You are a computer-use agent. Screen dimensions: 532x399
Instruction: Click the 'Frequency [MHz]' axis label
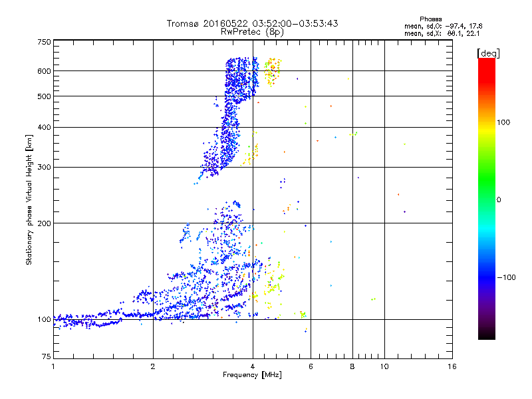click(252, 375)
